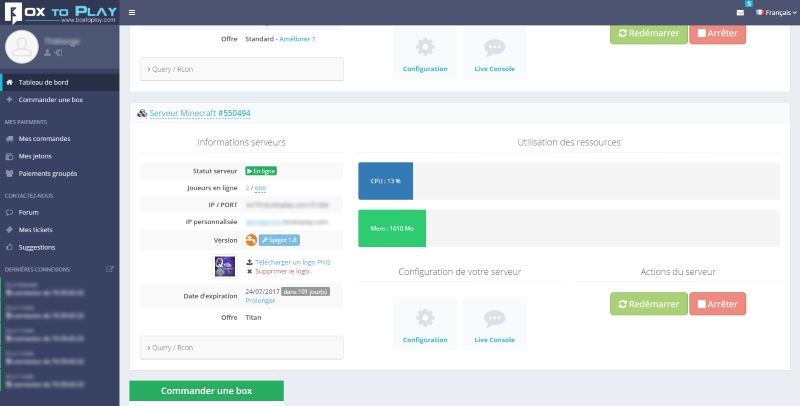The width and height of the screenshot is (800, 406).
Task: Click Télécharger un logo PNG
Action: tap(292, 262)
